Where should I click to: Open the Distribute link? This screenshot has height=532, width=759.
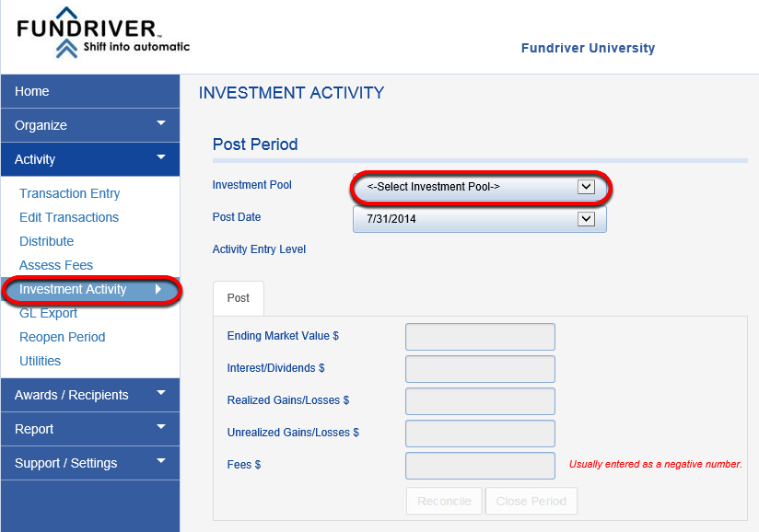[x=46, y=241]
